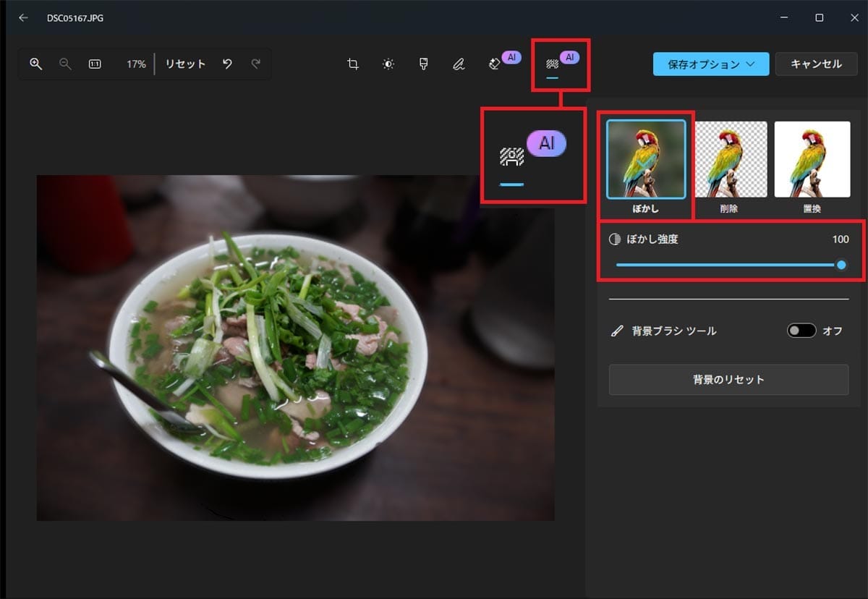Screen dimensions: 868x599
Task: Undo the last edit
Action: [x=226, y=64]
